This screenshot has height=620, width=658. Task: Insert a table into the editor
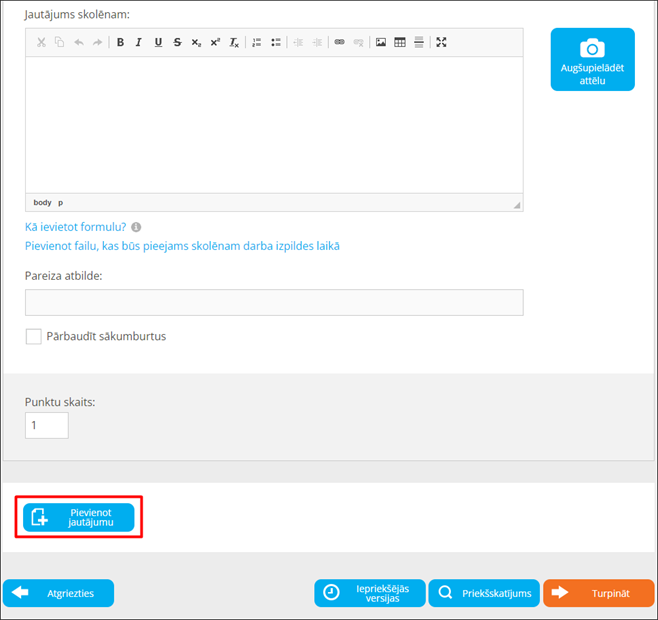point(400,42)
